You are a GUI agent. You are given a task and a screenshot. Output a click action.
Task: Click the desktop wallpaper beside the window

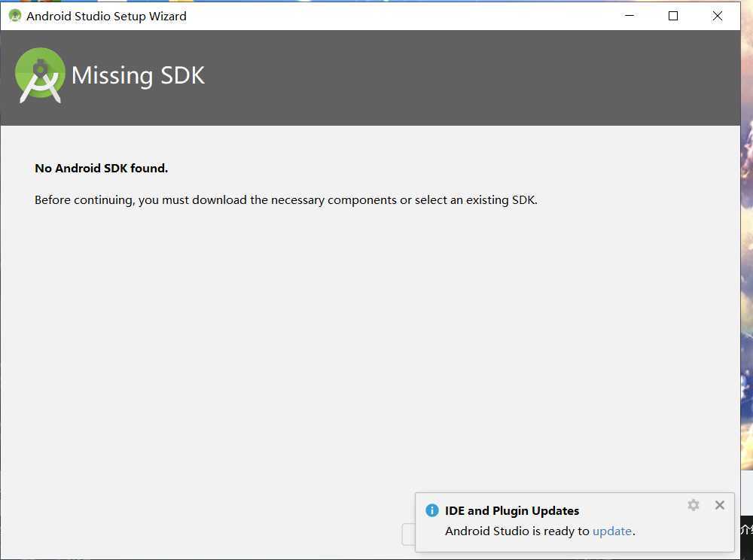(747, 240)
